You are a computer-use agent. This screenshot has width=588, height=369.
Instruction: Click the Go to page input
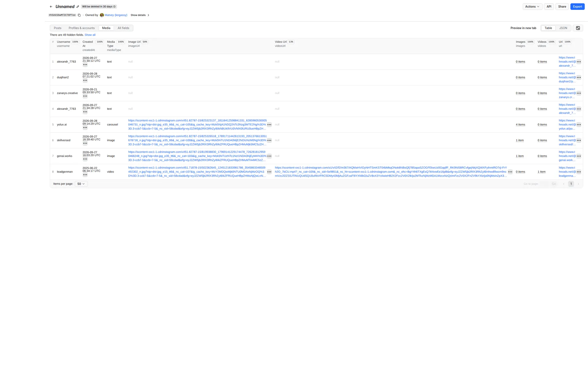coord(545,184)
